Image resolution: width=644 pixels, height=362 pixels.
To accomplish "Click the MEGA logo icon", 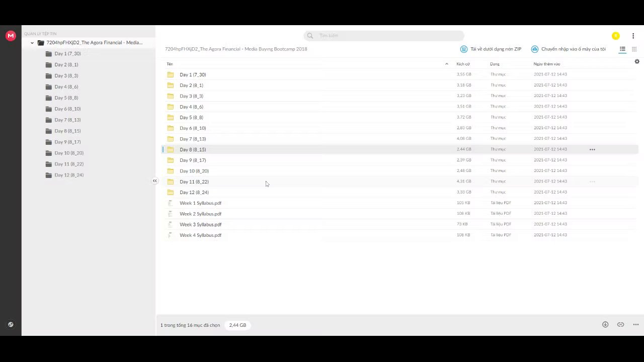I will (x=11, y=36).
